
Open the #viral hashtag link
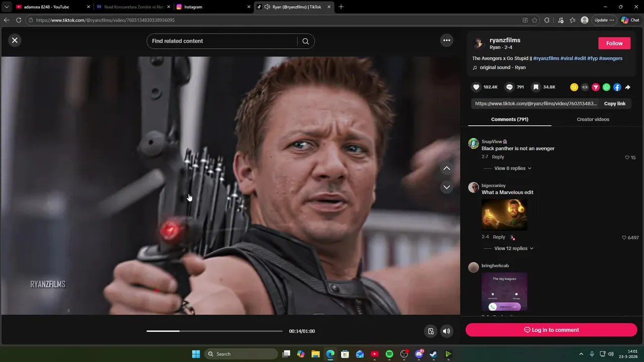click(567, 58)
